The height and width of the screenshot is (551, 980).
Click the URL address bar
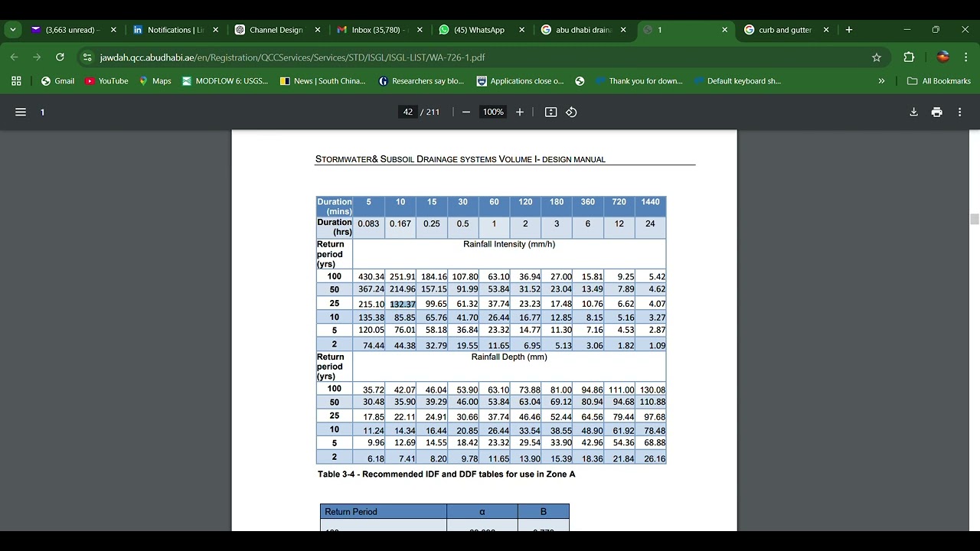coord(482,57)
